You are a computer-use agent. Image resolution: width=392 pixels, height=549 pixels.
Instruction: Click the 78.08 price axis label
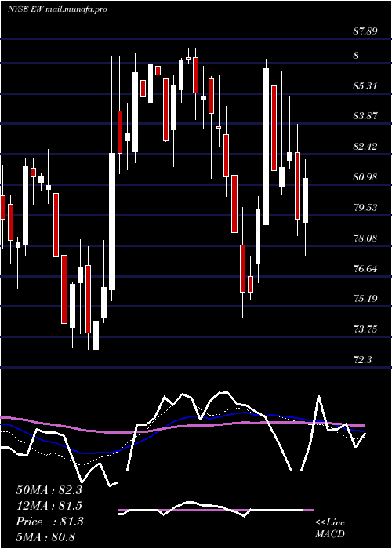click(365, 238)
